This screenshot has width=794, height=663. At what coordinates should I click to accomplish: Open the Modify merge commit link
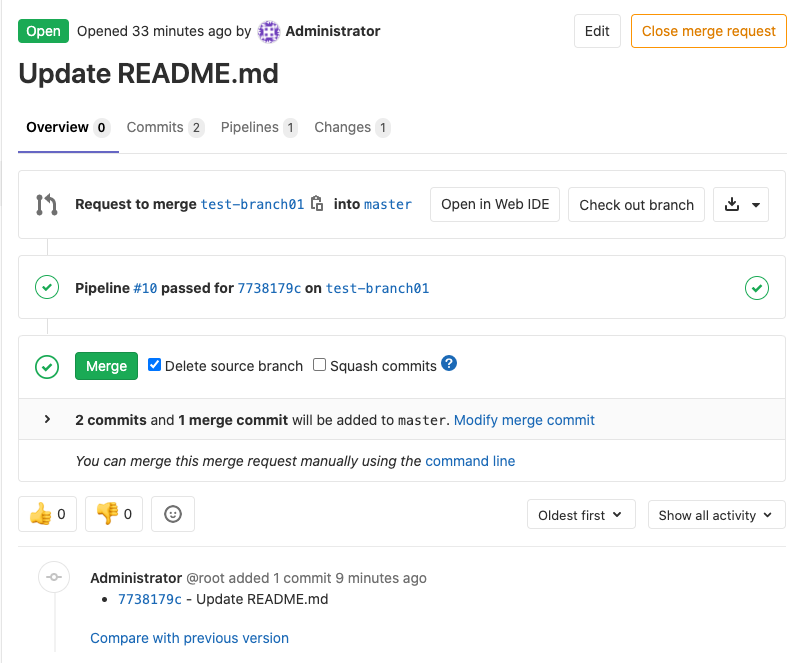[524, 420]
